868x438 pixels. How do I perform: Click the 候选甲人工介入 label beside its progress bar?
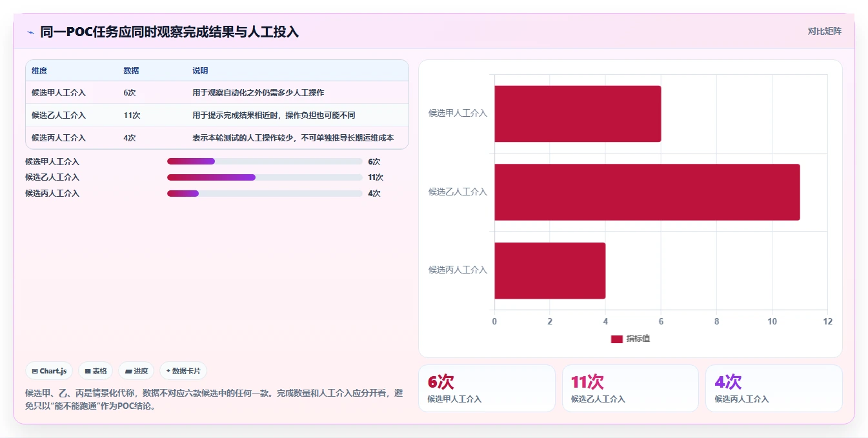pyautogui.click(x=52, y=162)
